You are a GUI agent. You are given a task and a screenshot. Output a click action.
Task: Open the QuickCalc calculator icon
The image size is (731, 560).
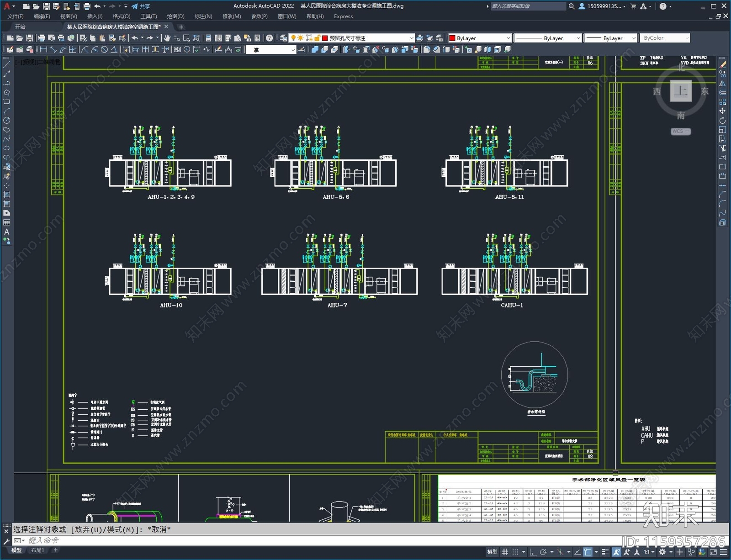(257, 38)
